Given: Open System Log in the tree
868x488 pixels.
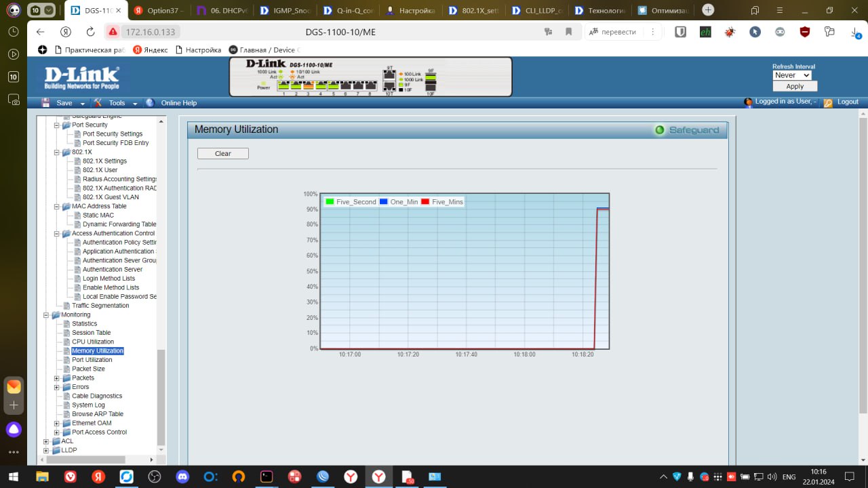Looking at the screenshot, I should pyautogui.click(x=88, y=405).
